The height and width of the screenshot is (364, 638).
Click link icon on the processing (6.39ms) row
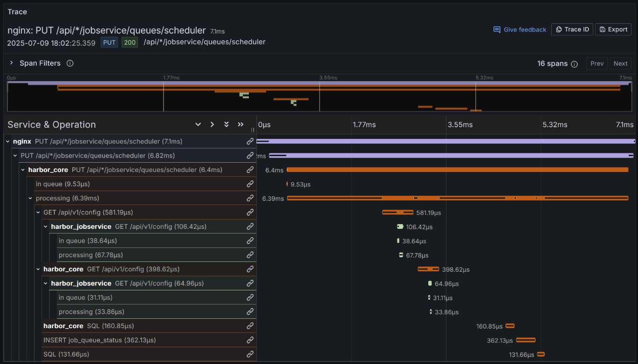[250, 198]
